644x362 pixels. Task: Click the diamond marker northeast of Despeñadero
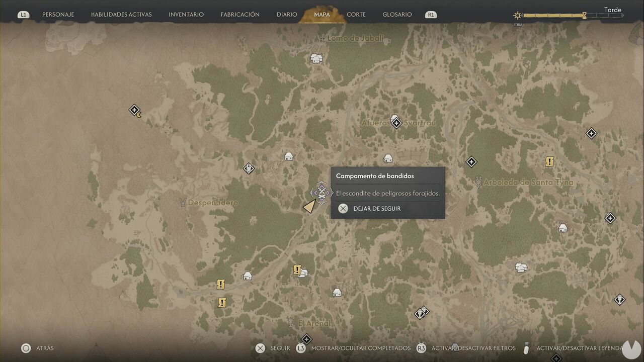[249, 168]
